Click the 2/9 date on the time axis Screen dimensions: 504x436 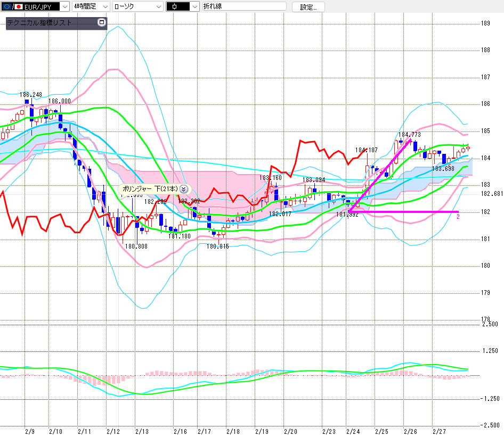30,431
